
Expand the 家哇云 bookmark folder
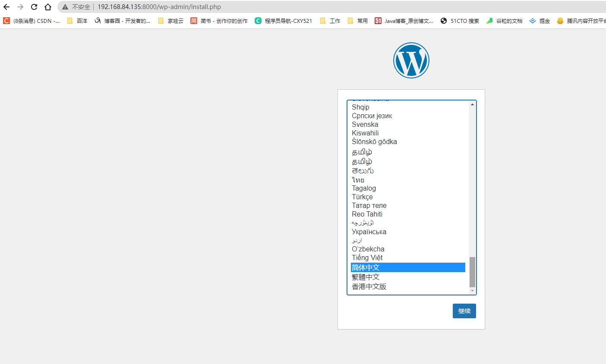tap(171, 21)
